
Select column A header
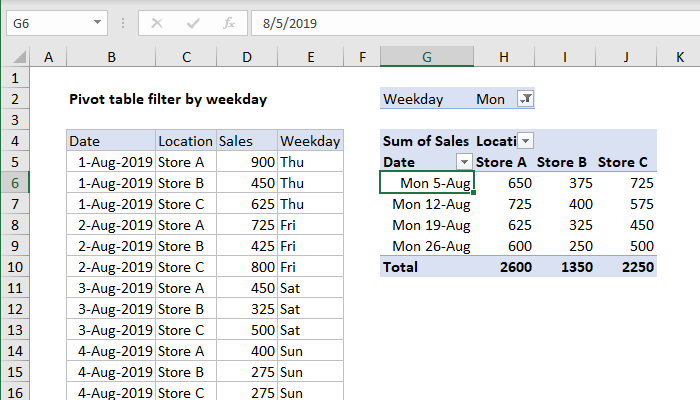[48, 57]
